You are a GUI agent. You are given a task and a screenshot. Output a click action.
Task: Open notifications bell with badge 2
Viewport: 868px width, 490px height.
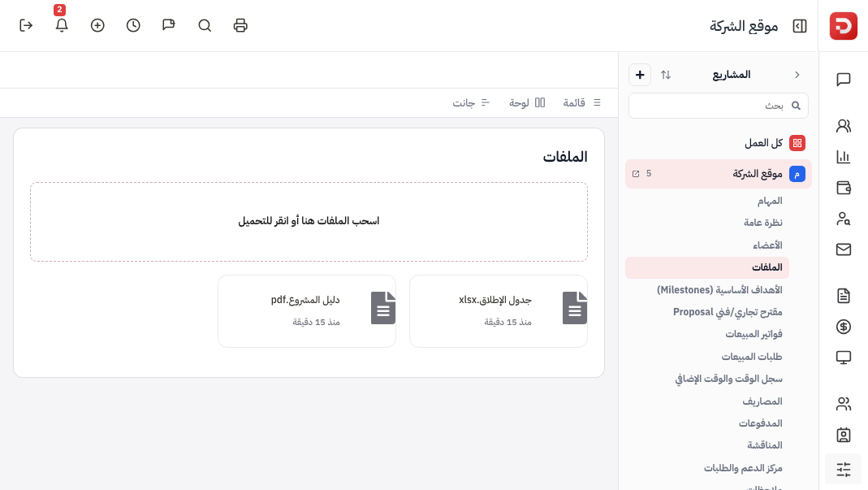[x=62, y=25]
